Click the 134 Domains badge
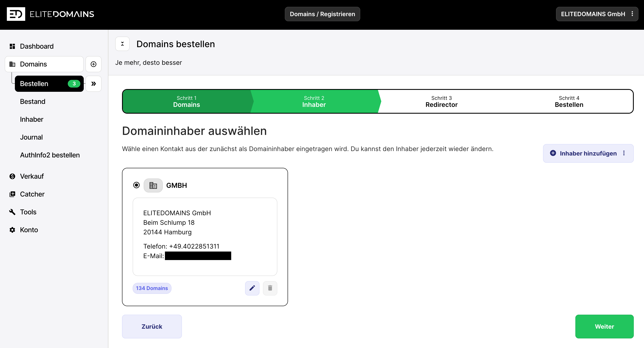The height and width of the screenshot is (348, 644). [152, 288]
